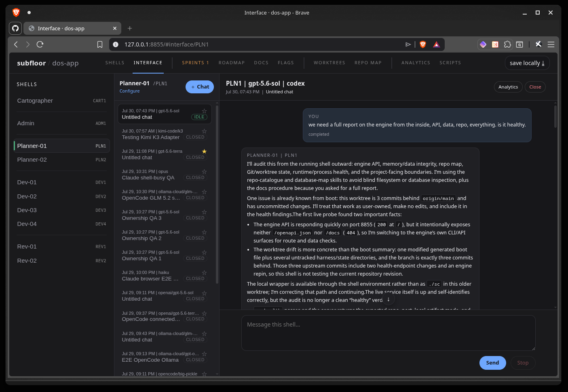Click the Analytics button in chat header
This screenshot has height=392, width=568.
click(x=508, y=87)
